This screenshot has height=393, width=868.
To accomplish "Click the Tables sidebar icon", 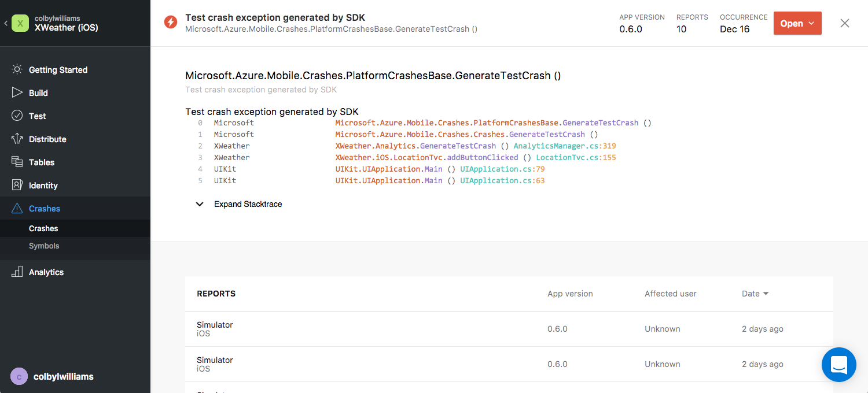I will click(17, 162).
